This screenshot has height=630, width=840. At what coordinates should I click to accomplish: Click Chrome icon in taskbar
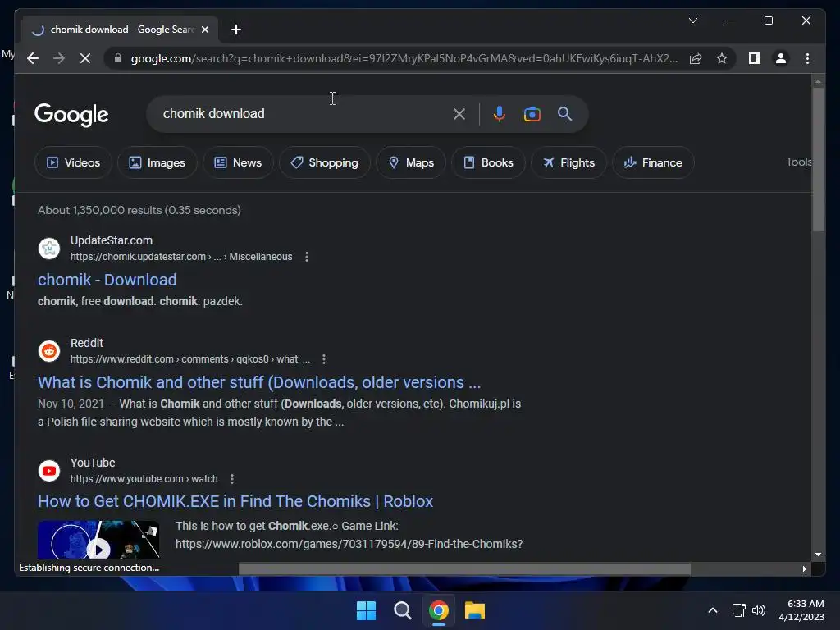click(x=438, y=610)
